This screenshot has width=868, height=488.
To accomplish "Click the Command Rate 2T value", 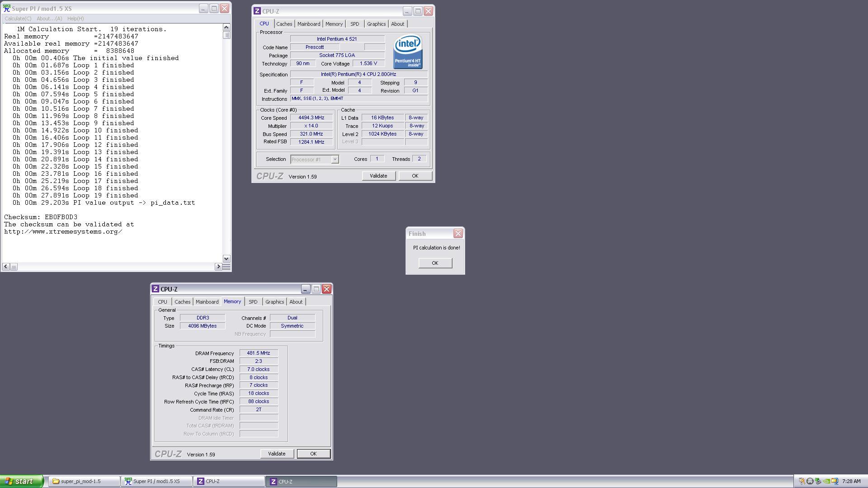I will tap(259, 409).
